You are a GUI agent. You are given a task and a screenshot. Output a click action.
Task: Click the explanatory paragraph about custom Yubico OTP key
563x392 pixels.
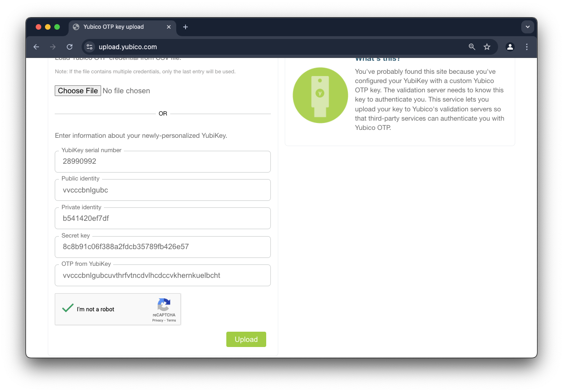pyautogui.click(x=429, y=99)
